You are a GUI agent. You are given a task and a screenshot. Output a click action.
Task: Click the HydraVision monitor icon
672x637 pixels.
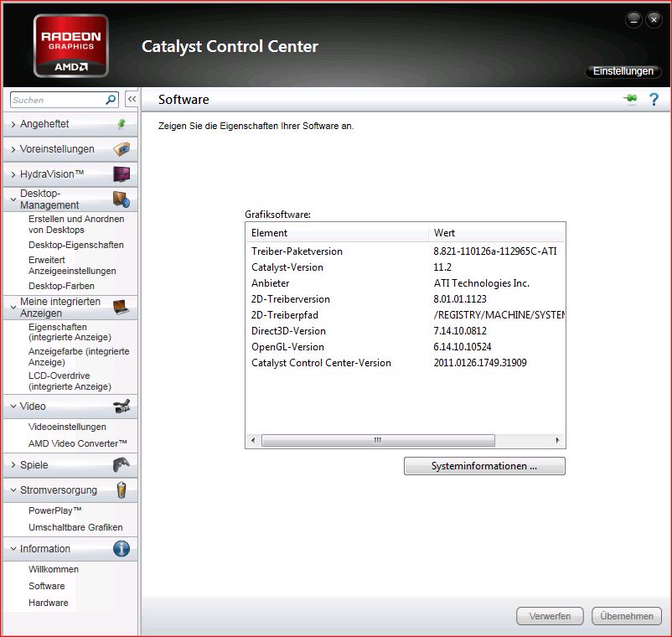pos(121,174)
